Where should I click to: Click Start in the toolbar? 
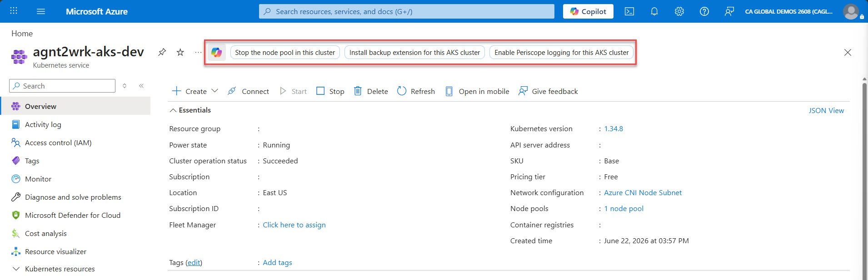(x=293, y=91)
